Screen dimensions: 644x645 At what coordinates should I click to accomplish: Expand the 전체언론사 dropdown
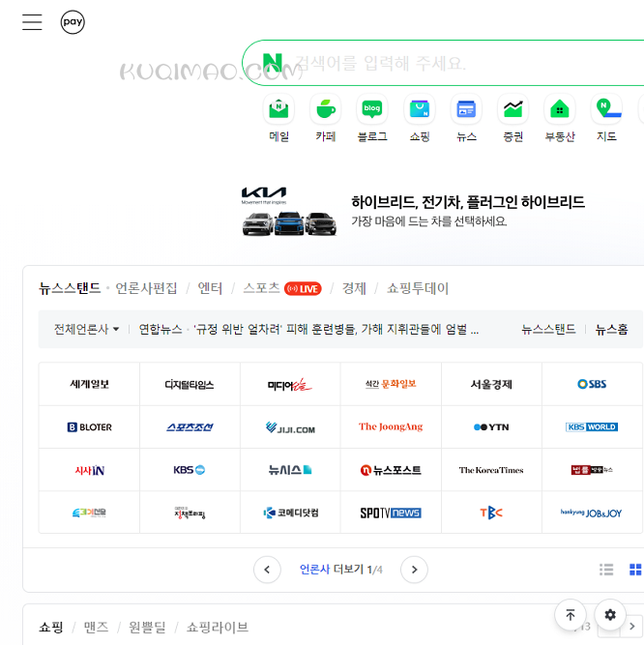(x=87, y=330)
